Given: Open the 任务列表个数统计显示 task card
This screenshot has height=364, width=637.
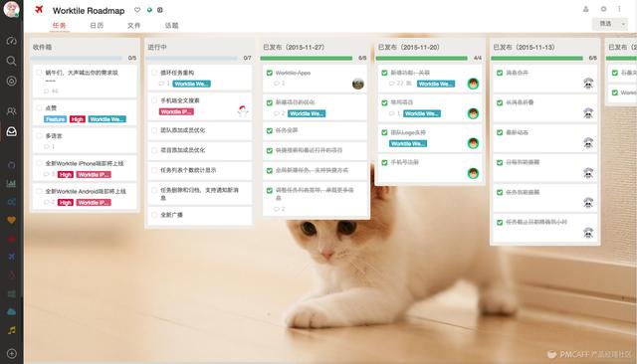Looking at the screenshot, I should click(x=199, y=170).
